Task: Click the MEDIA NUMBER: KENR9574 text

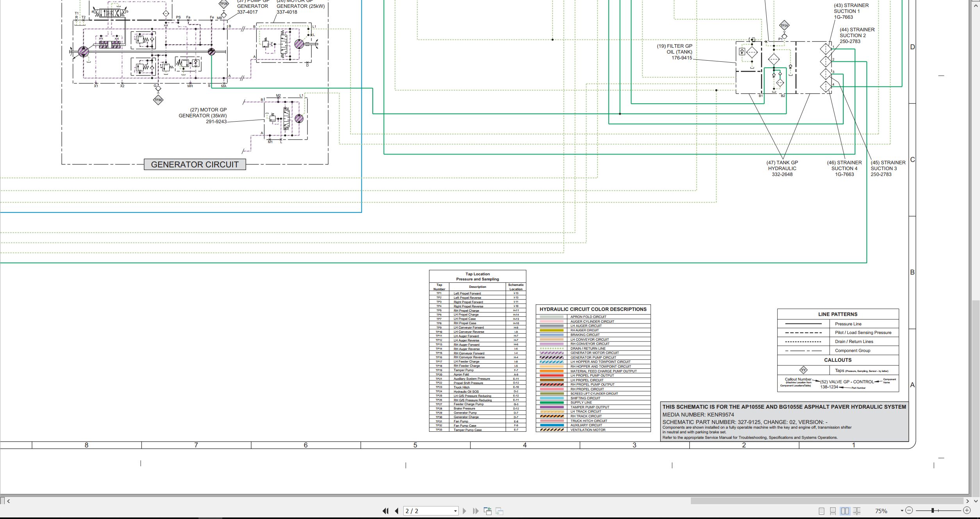Action: (x=698, y=415)
